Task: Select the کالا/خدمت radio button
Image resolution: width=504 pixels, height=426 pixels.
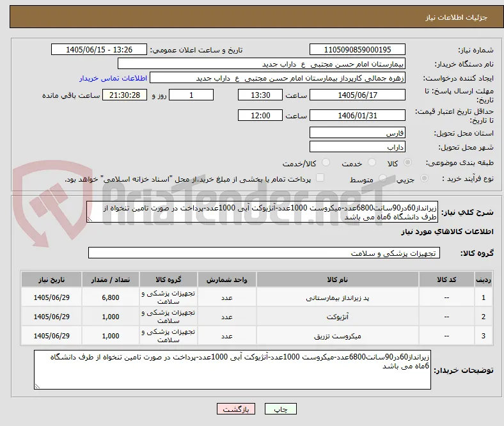Action: click(326, 162)
